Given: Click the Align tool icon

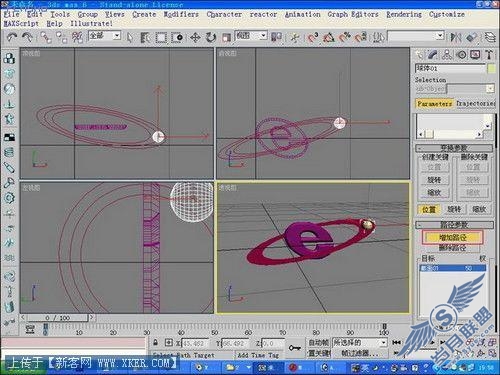Looking at the screenshot, I should (471, 37).
